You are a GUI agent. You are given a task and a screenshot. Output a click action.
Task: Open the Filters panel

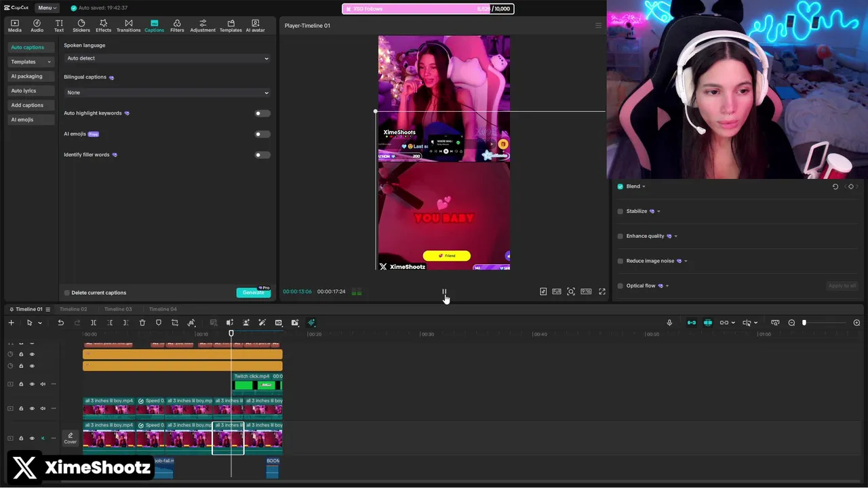(177, 26)
